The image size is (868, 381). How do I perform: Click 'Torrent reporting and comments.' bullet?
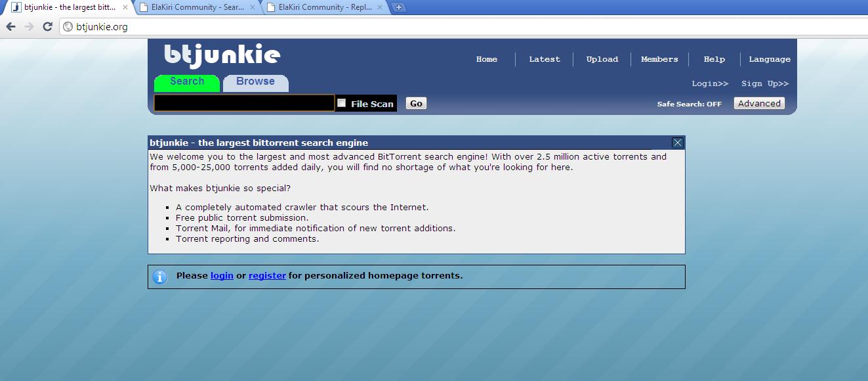247,238
